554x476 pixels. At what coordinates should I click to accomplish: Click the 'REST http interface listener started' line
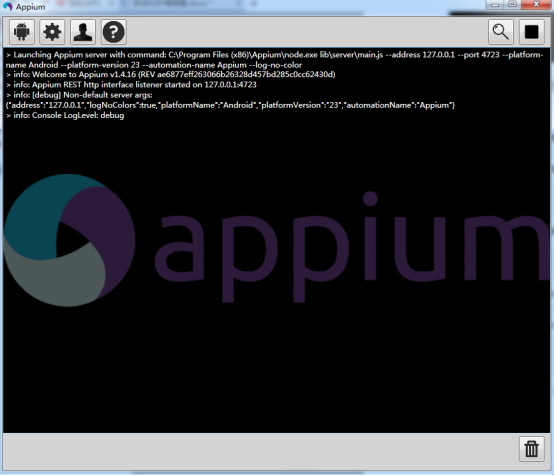click(131, 85)
